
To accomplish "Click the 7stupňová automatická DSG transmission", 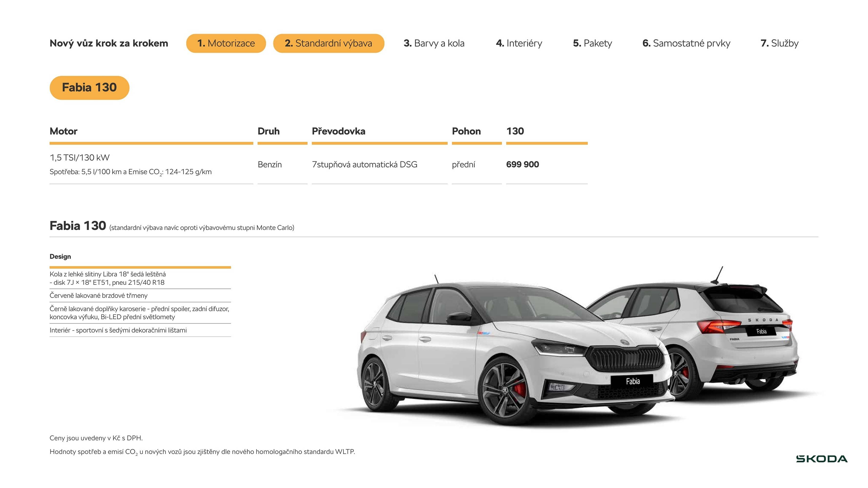I will click(365, 165).
